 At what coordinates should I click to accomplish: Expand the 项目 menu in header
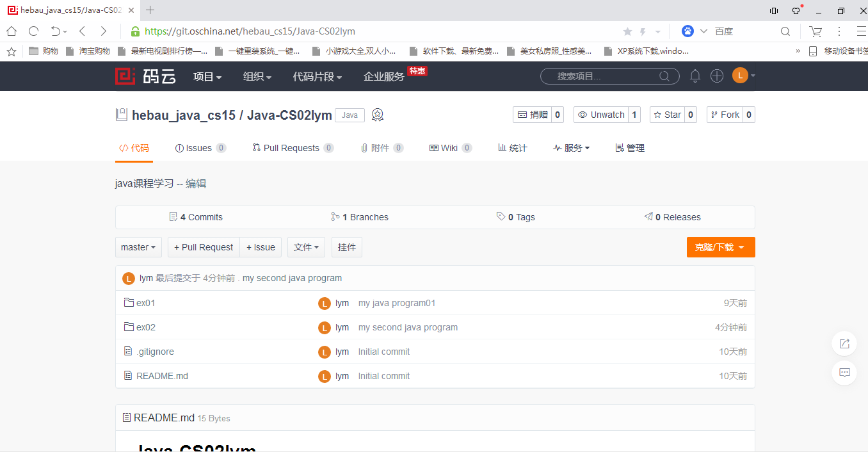(x=207, y=77)
